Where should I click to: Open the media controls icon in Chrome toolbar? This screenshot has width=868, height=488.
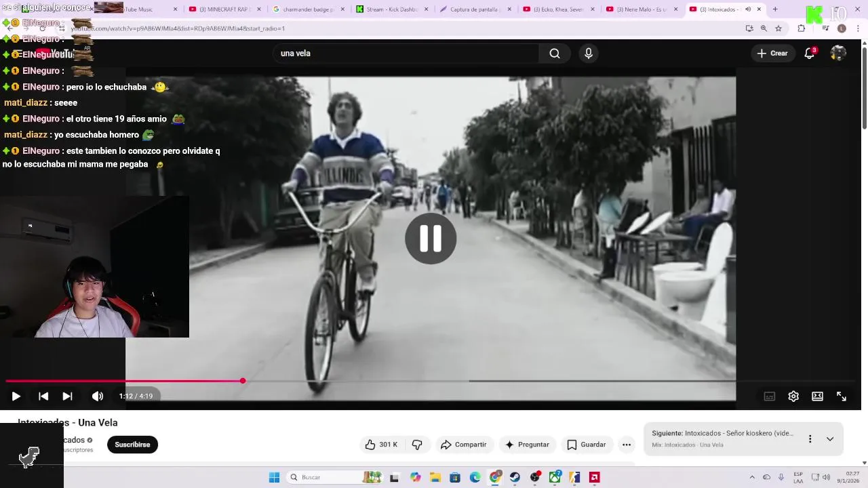[x=825, y=28]
